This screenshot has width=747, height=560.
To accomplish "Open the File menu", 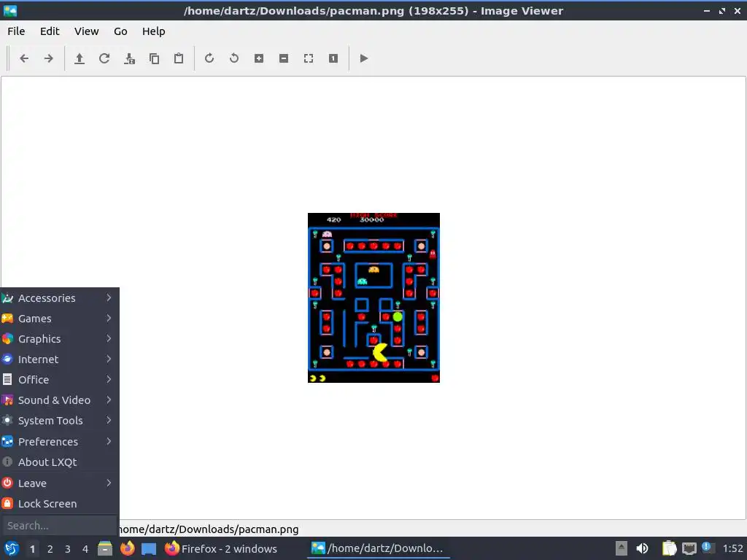I will pyautogui.click(x=16, y=31).
